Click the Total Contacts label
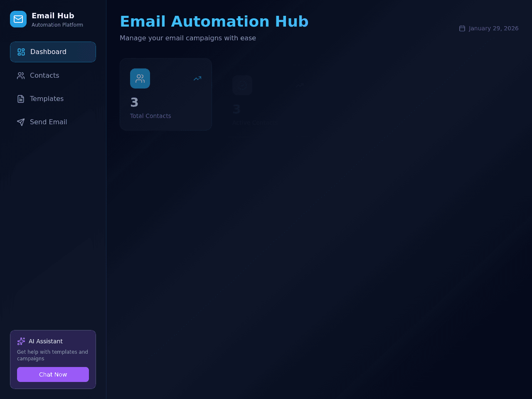 [150, 116]
